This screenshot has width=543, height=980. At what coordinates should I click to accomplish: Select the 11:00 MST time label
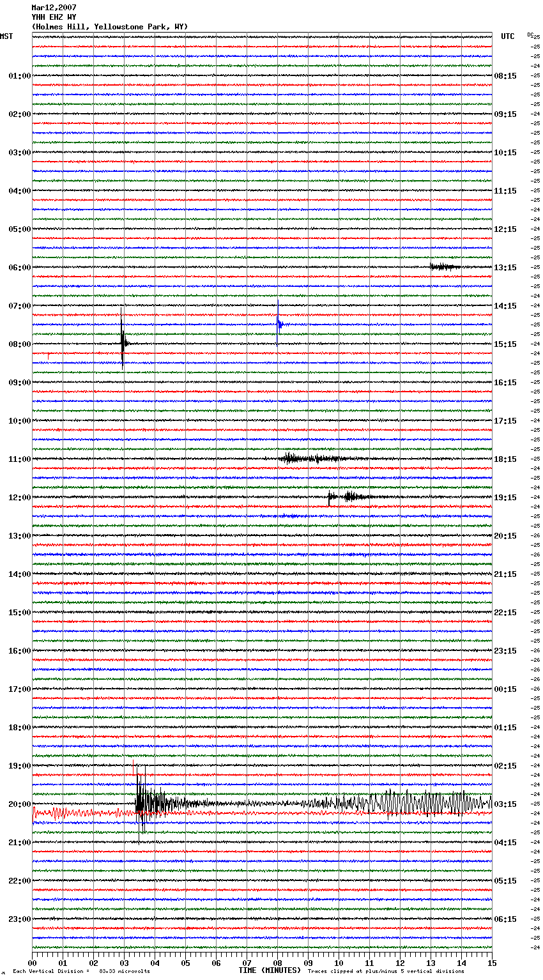pos(19,459)
